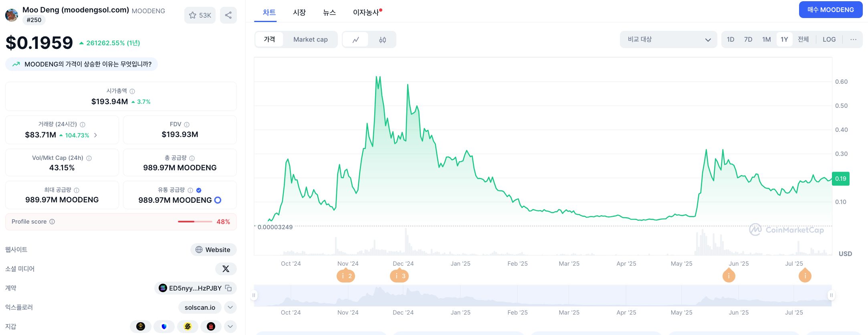
Task: Add MOODENG to watchlist via the 53K star
Action: click(x=200, y=15)
